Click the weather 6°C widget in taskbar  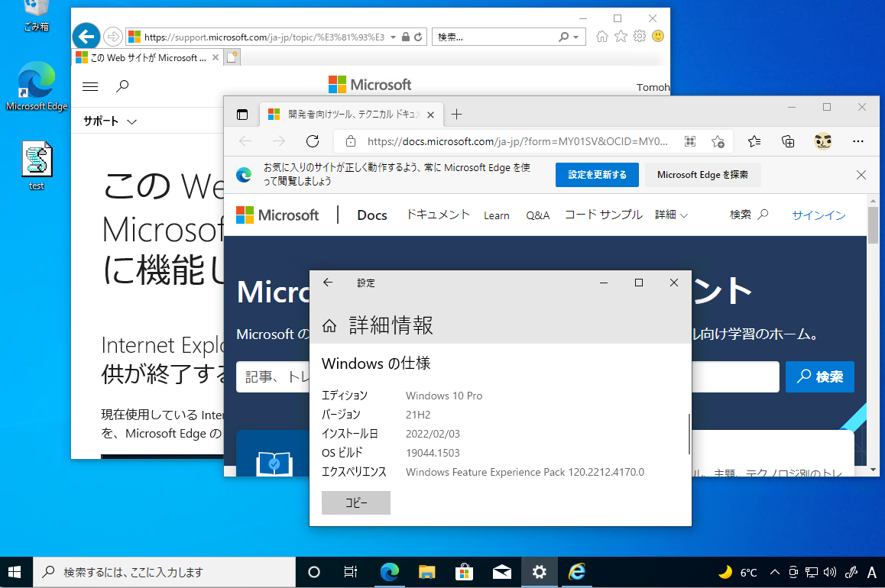tap(737, 572)
